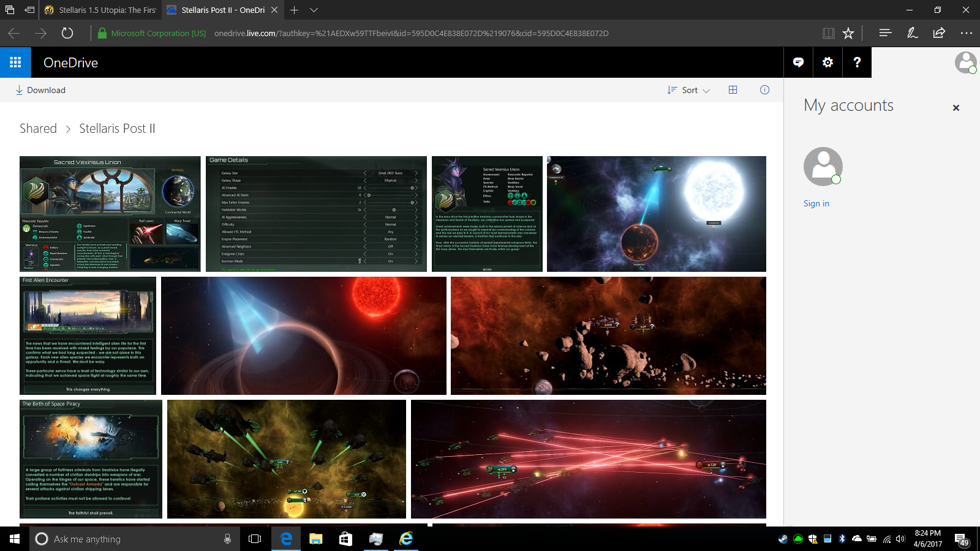The width and height of the screenshot is (980, 551).
Task: Click the Edge reading view icon
Action: (x=828, y=33)
